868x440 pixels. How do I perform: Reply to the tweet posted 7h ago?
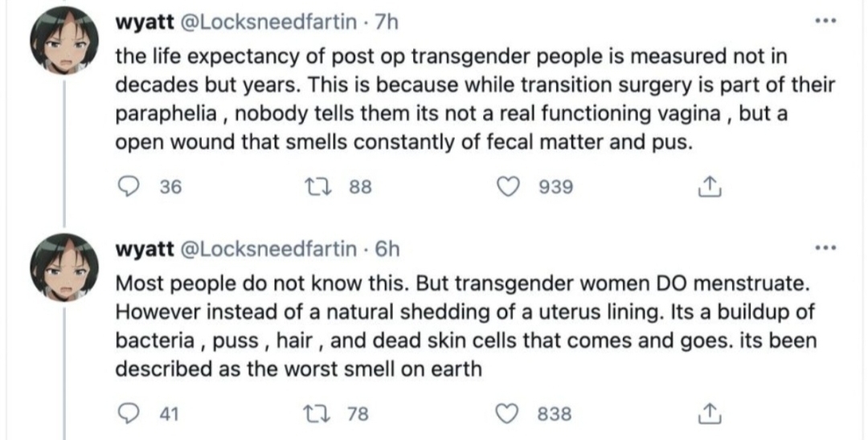click(x=127, y=186)
